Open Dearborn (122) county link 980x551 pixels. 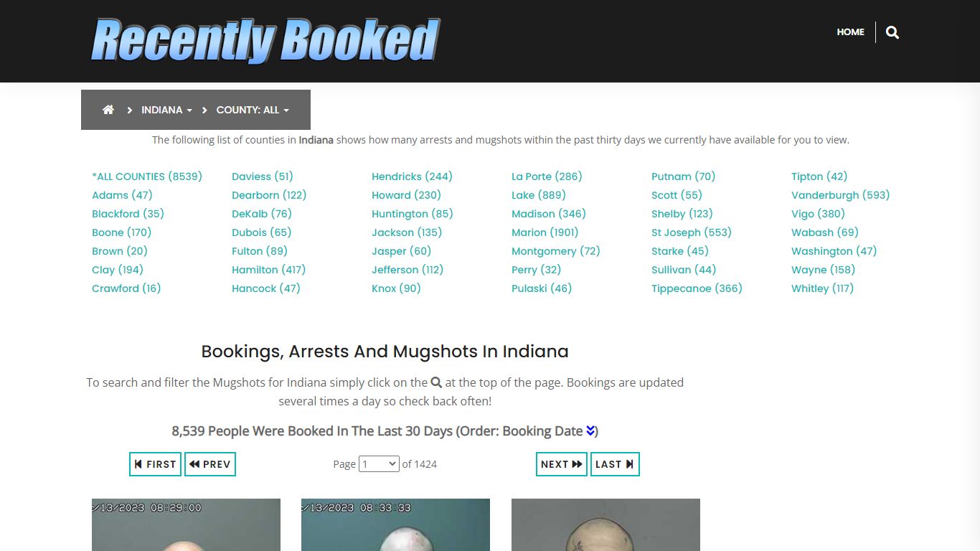(269, 195)
